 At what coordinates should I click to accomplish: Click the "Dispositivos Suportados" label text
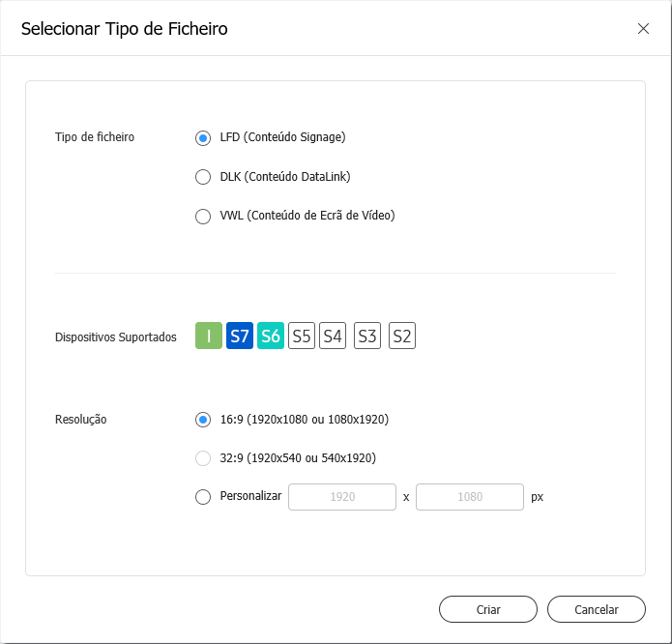click(116, 337)
